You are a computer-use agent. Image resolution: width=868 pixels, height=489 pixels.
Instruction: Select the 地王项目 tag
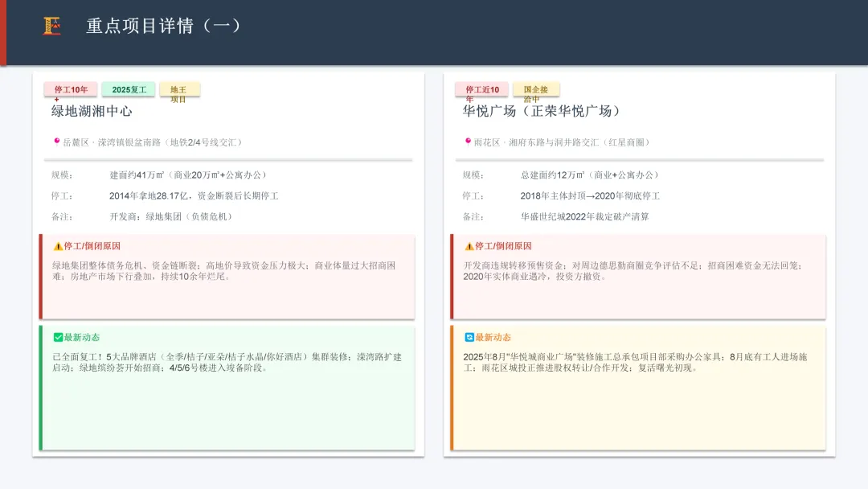pos(180,90)
